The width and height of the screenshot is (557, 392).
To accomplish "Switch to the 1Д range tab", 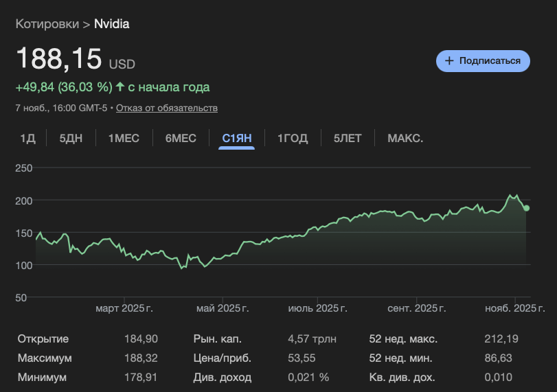I will 27,138.
